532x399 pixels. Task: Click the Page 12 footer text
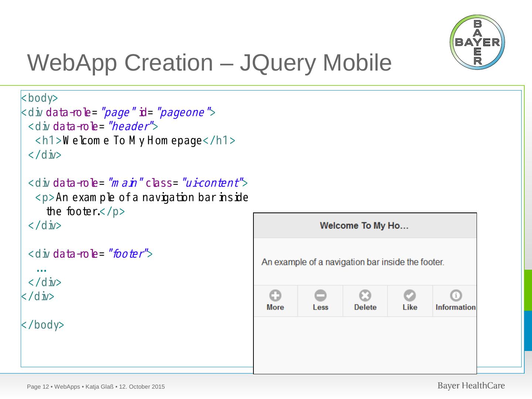96,387
